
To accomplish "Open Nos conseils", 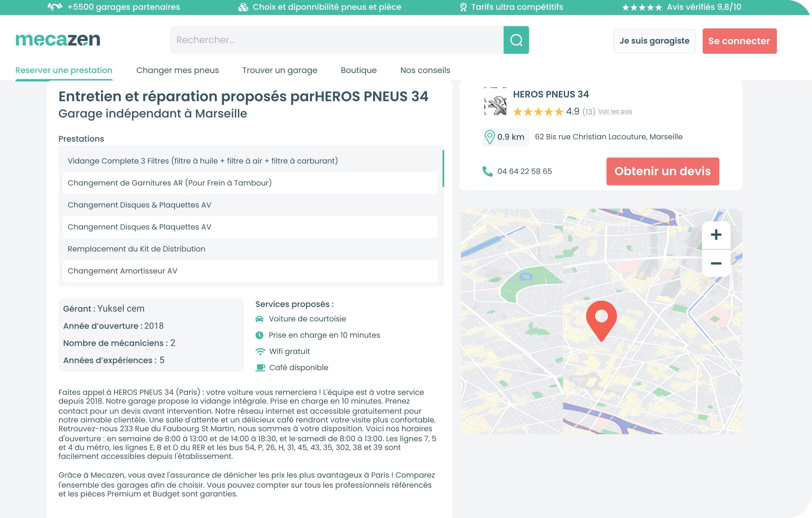I will 425,70.
